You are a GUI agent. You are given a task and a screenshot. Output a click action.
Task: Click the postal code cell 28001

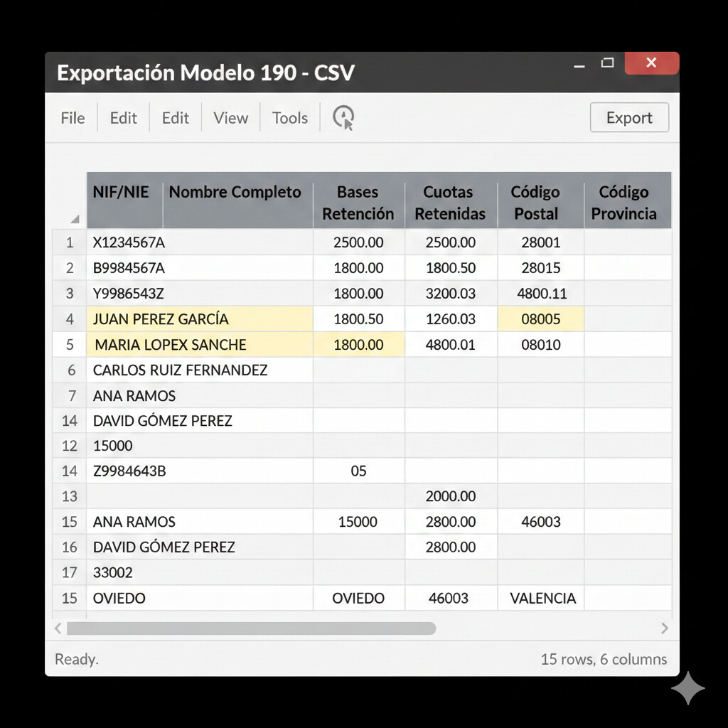tap(540, 242)
